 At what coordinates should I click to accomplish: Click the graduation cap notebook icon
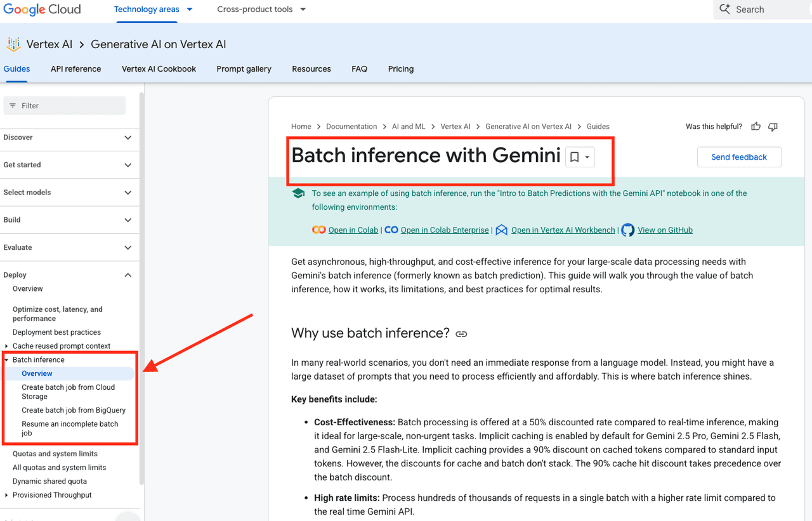(298, 194)
